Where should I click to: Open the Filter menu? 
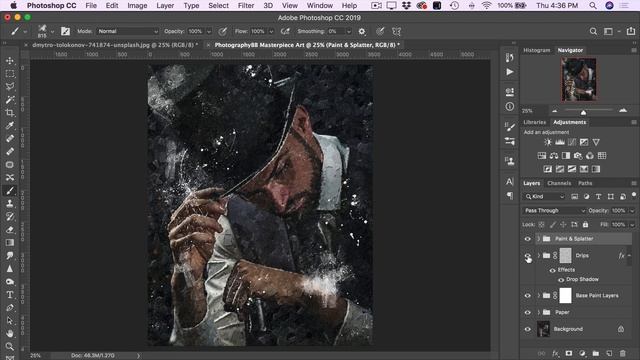[x=246, y=6]
